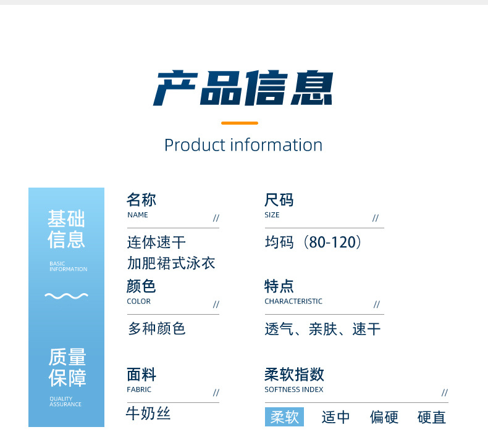This screenshot has width=488, height=448.
Task: Select the 硬直 softness option
Action: 432,417
